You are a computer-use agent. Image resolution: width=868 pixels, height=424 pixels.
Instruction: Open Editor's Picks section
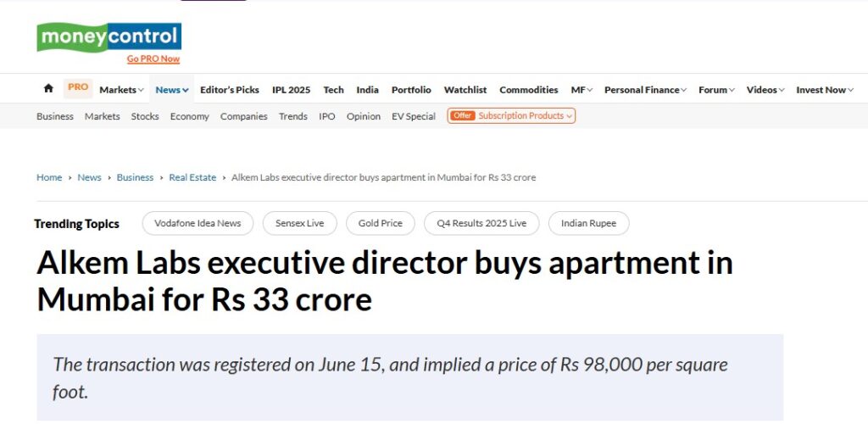pyautogui.click(x=230, y=90)
